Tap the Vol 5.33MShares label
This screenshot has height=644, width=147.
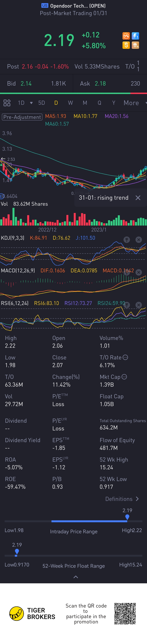pyautogui.click(x=97, y=67)
